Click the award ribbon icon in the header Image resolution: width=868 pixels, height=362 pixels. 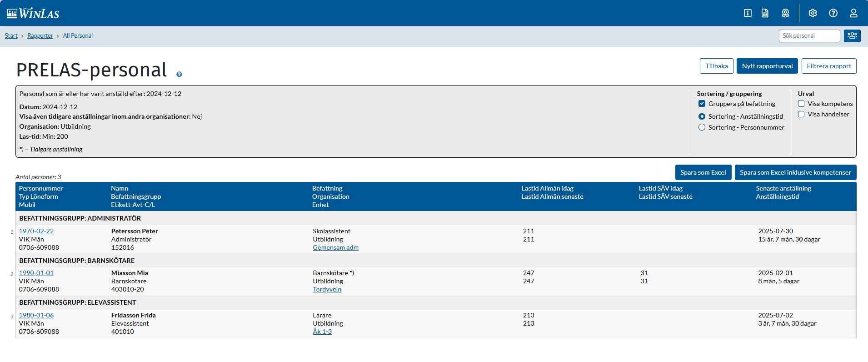785,13
